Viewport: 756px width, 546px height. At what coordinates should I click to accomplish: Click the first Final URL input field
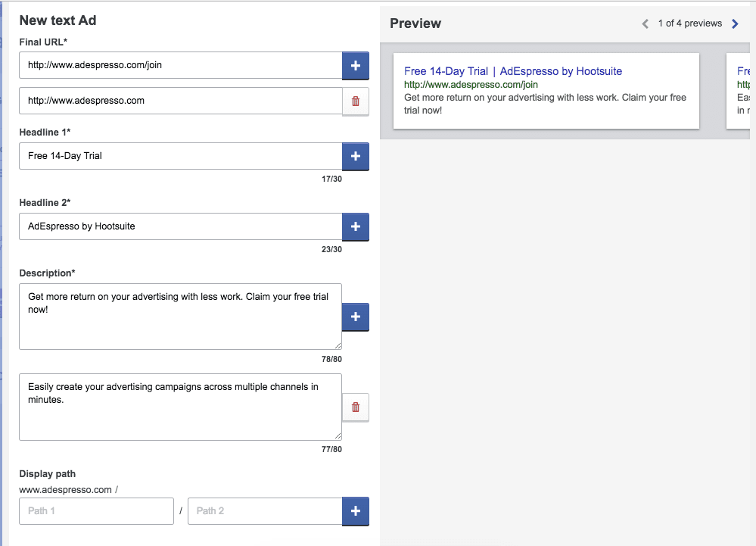[180, 65]
